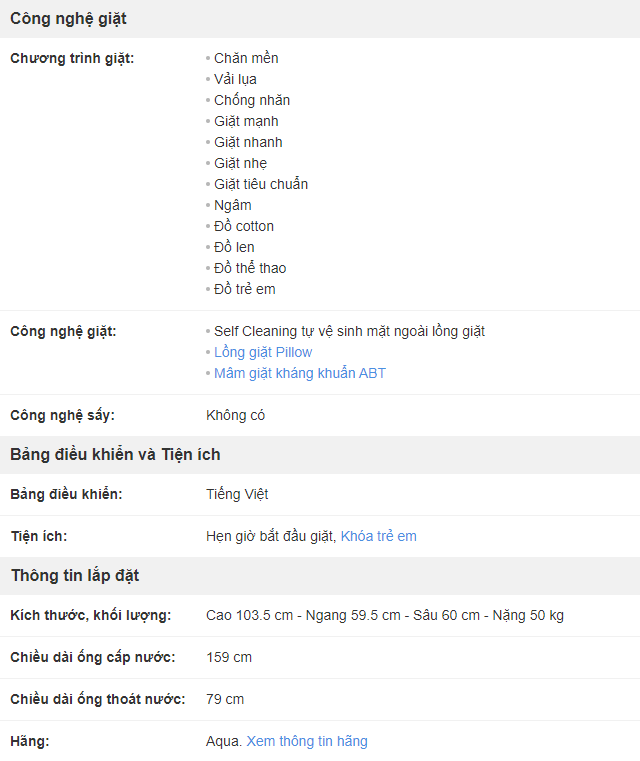The image size is (640, 761).
Task: Click the dimensions value starting Cao 103.5 cm
Action: [384, 615]
